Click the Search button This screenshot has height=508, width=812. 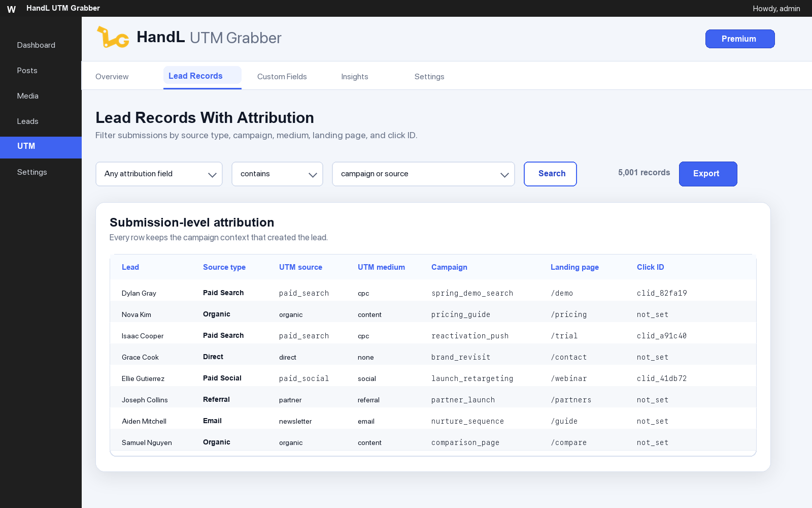[550, 174]
